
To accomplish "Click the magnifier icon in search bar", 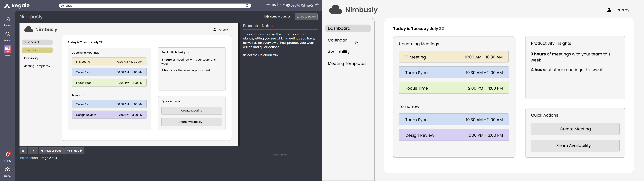I will click(247, 6).
